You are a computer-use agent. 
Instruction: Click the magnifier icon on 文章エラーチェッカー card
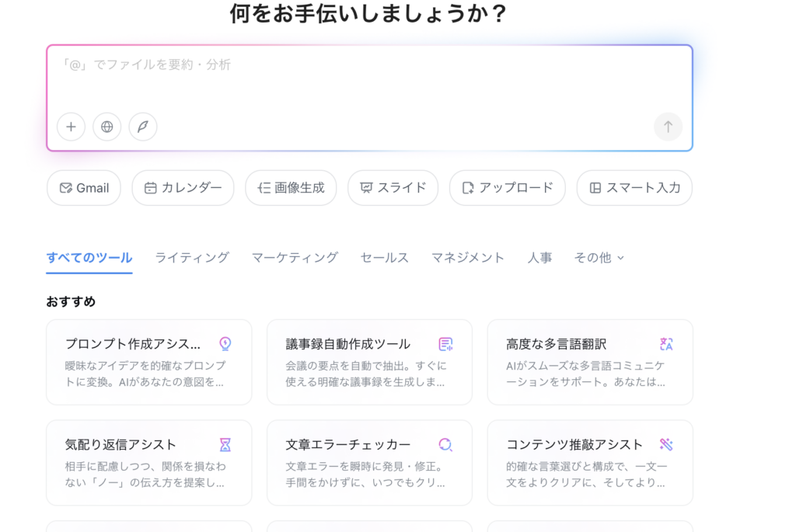[x=445, y=445]
